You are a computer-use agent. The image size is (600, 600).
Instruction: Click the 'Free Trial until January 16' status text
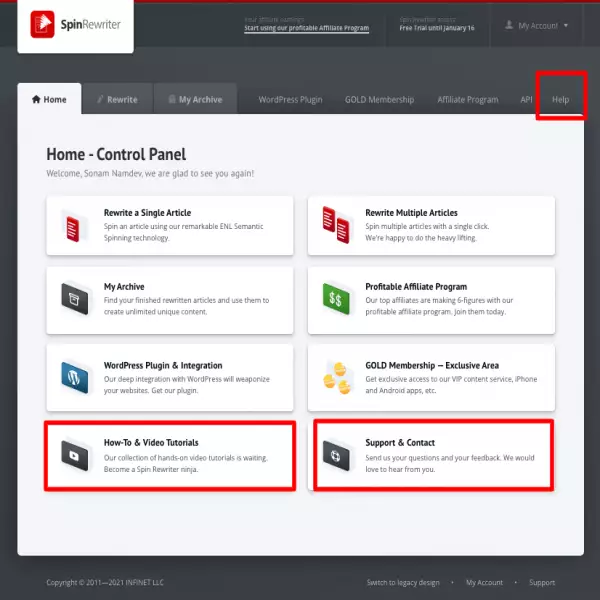click(437, 28)
